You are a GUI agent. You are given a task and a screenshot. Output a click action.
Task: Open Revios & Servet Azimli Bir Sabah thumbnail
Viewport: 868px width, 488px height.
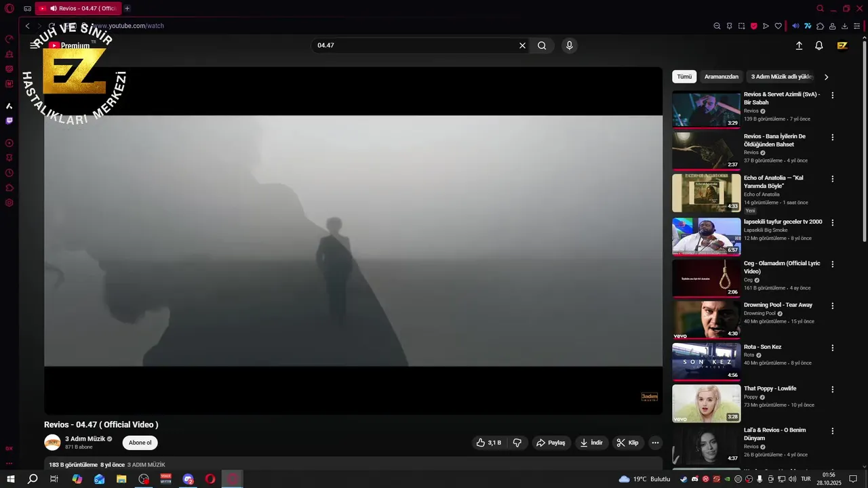point(707,109)
